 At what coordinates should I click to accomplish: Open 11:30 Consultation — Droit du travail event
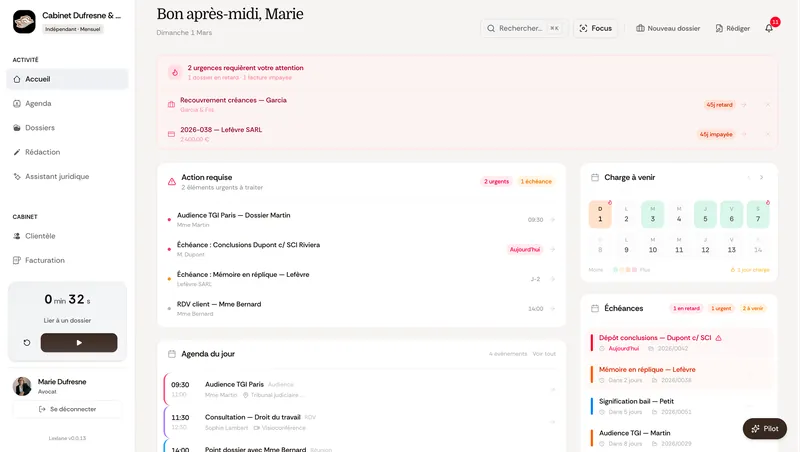coord(361,422)
